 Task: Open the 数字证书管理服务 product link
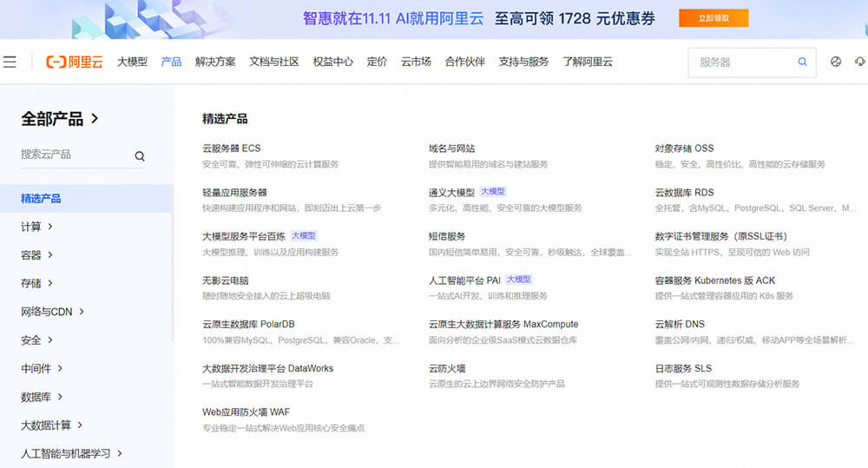720,236
